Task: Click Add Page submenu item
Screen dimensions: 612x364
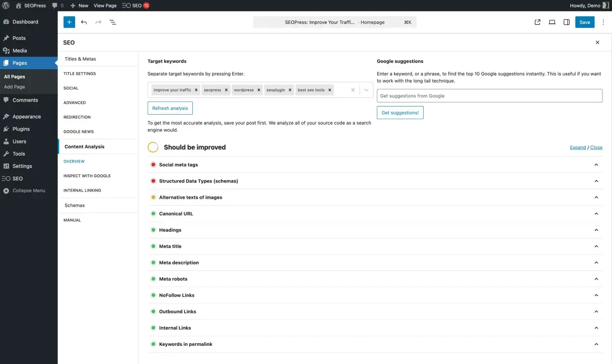Action: [x=14, y=87]
